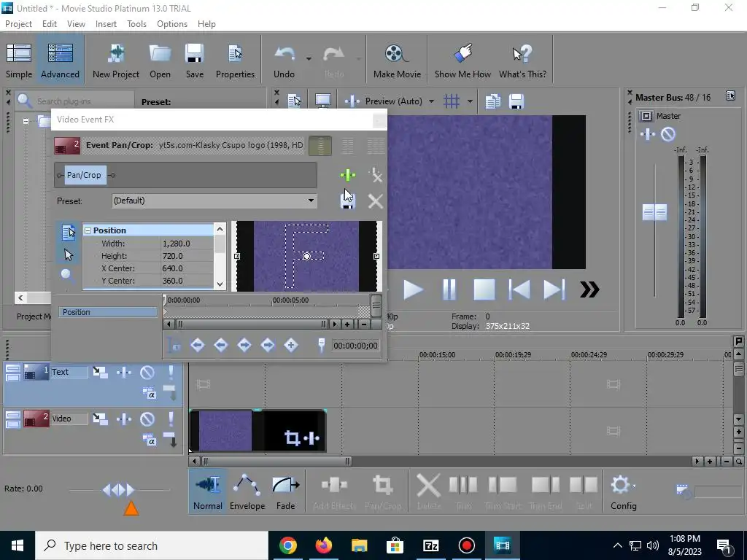The width and height of the screenshot is (747, 560).
Task: Select the Pan/Crop normal edit arrow tool
Action: point(68,254)
